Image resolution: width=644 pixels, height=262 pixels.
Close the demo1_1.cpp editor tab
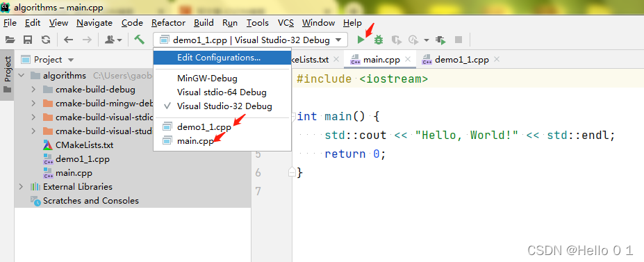tap(497, 60)
